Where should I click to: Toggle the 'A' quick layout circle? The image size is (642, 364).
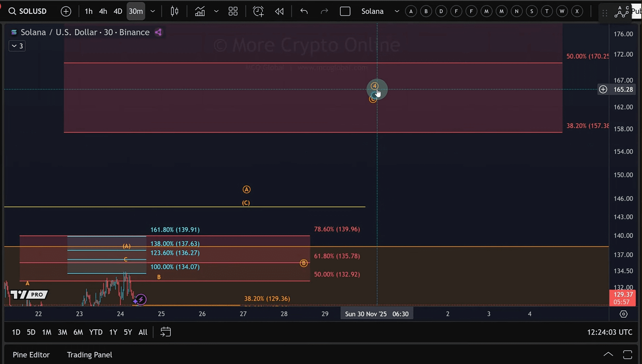[411, 11]
